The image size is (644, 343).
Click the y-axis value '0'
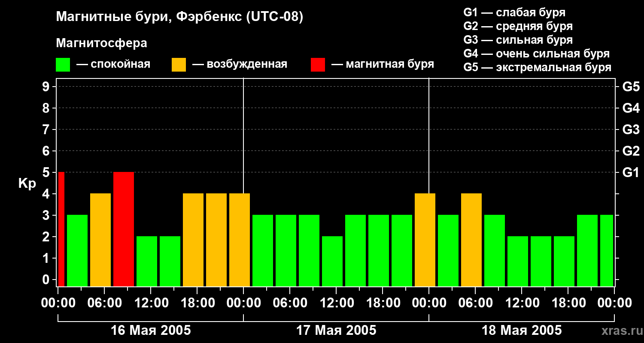(x=47, y=280)
